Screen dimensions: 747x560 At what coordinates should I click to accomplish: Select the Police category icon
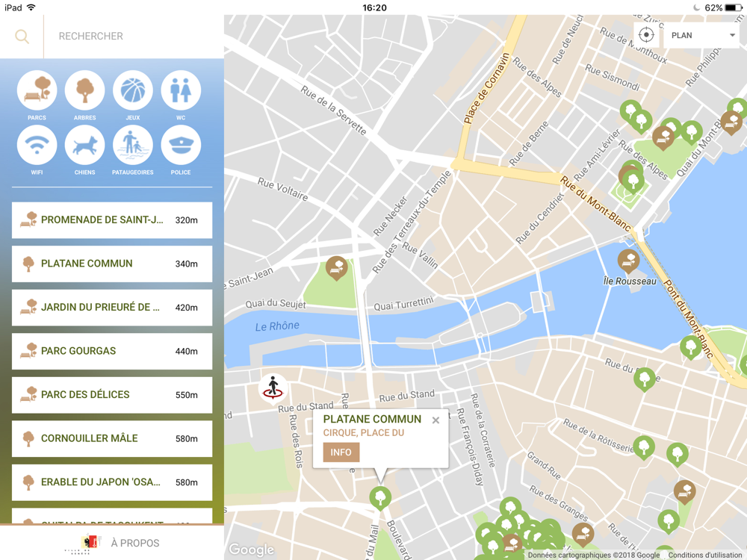[181, 146]
